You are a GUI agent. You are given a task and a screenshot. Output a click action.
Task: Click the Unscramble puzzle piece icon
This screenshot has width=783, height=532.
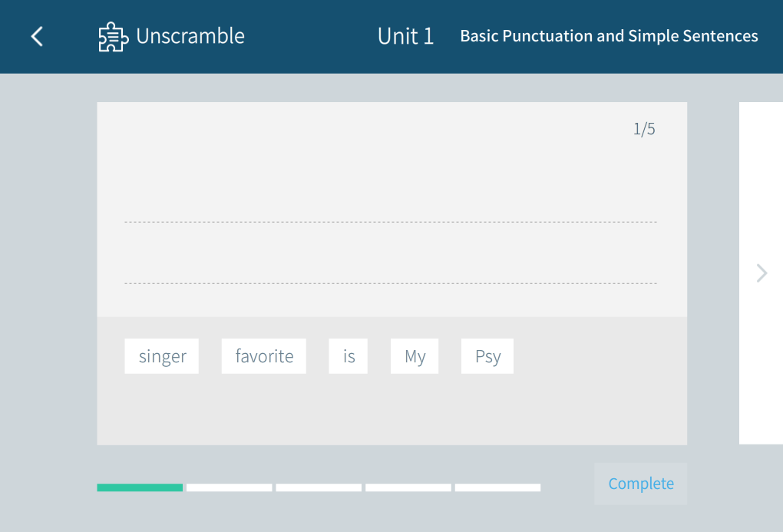pyautogui.click(x=113, y=37)
